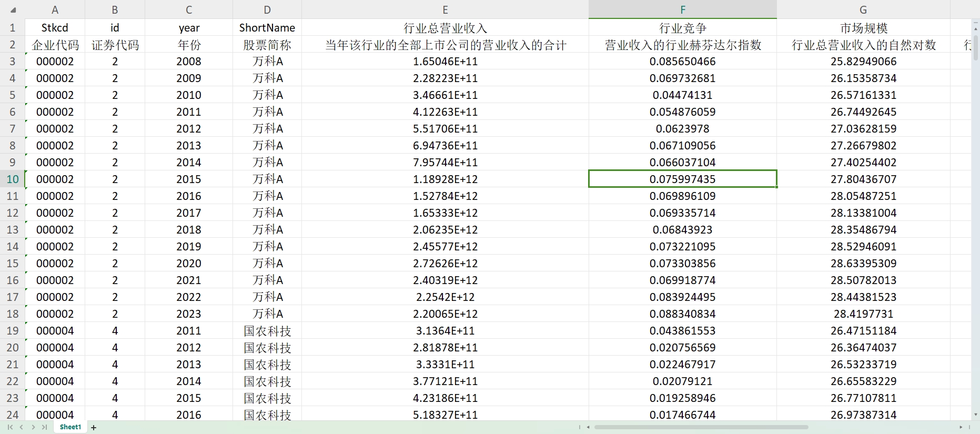Select column G header
The width and height of the screenshot is (980, 434).
[x=863, y=9]
